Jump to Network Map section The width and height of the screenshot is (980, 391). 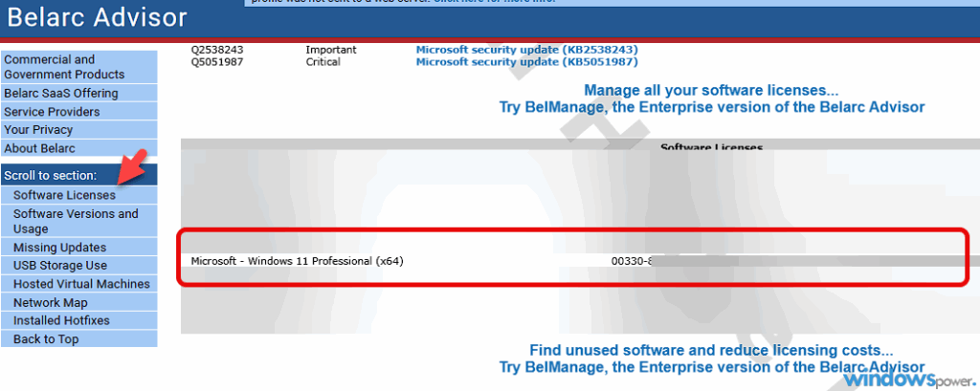coord(78,302)
